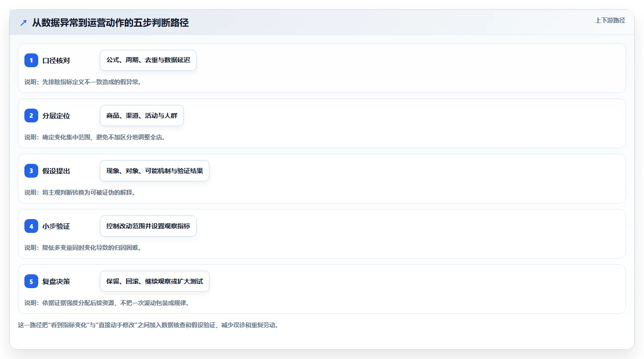Click the 假设提出 step title
This screenshot has height=359, width=644.
(x=56, y=171)
